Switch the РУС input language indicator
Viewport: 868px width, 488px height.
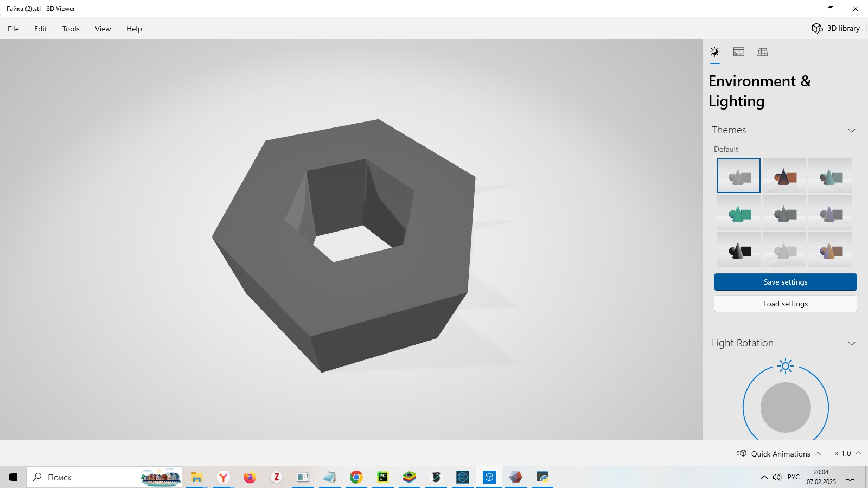click(x=794, y=477)
